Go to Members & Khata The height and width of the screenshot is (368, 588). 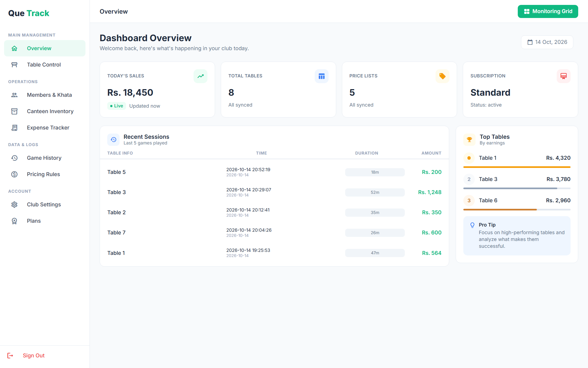45,95
